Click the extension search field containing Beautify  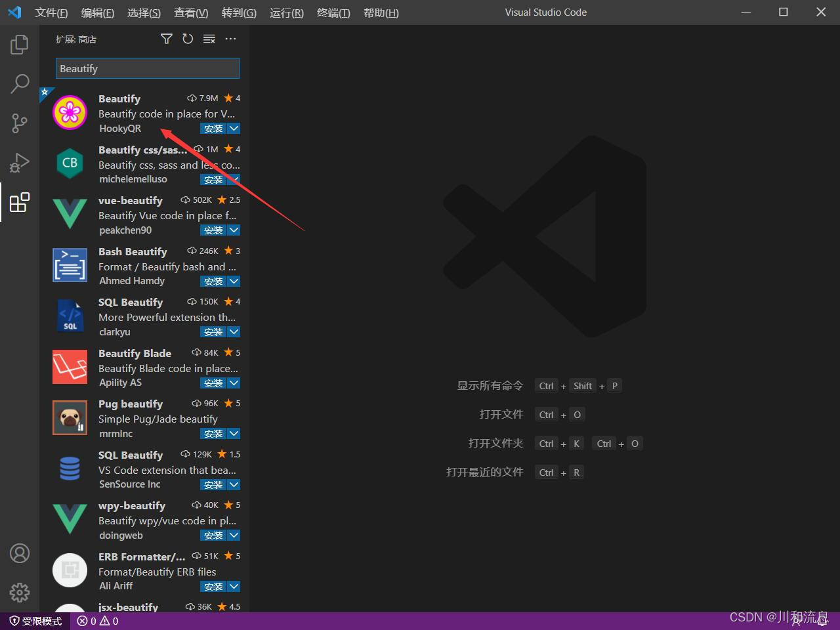148,68
